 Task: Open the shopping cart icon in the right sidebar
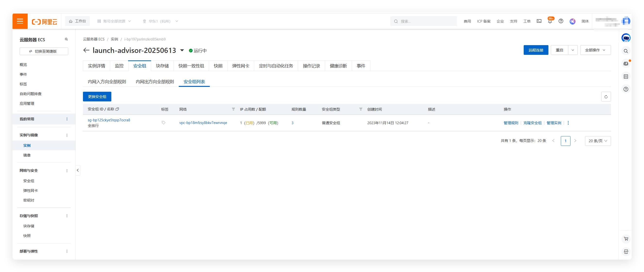coord(626,239)
